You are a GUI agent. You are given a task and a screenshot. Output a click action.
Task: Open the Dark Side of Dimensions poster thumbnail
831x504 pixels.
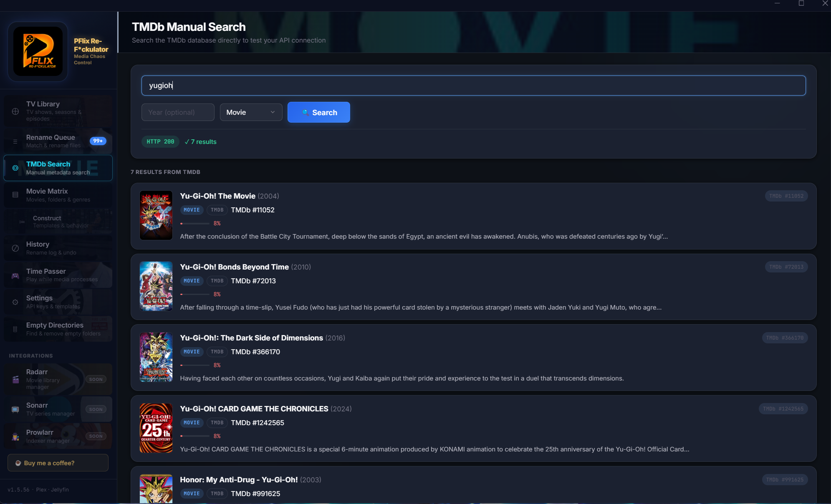point(156,357)
